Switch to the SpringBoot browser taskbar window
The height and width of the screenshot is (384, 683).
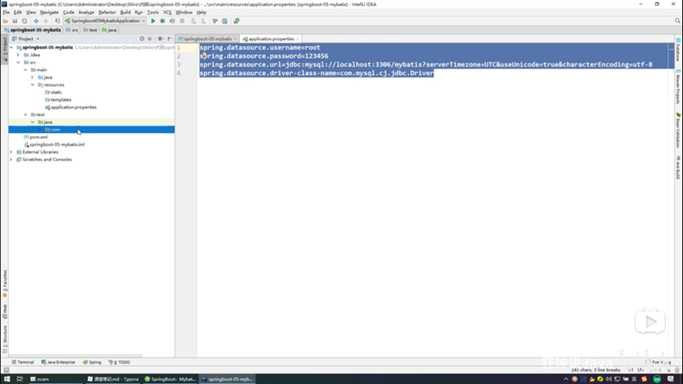(x=170, y=379)
